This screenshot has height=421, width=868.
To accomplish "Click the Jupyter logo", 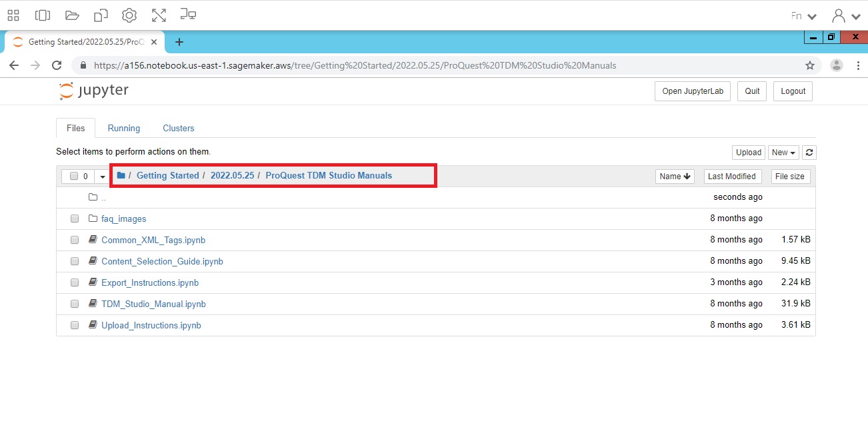I will [x=94, y=91].
